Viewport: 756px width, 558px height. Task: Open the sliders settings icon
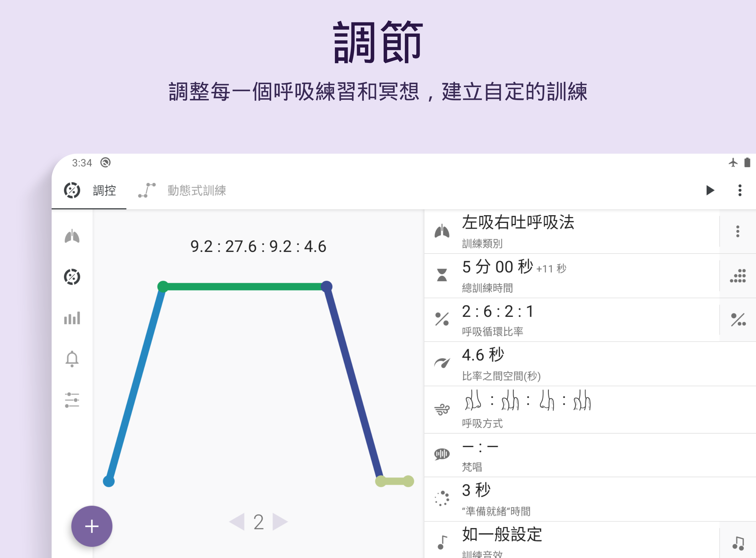click(72, 400)
